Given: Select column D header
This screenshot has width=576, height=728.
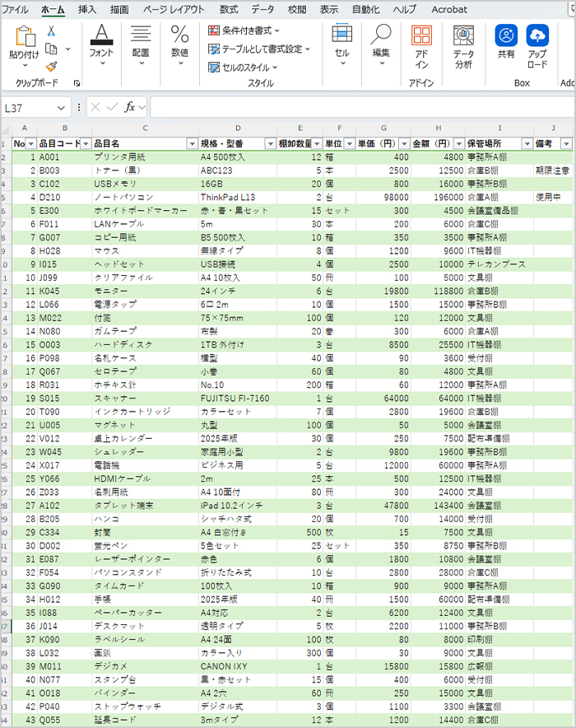Looking at the screenshot, I should (x=238, y=128).
